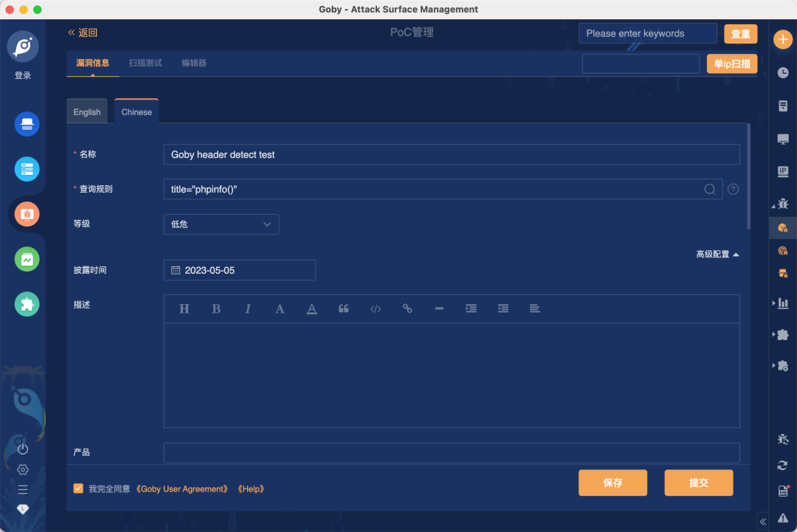This screenshot has width=797, height=532.
Task: Open the history clock icon in right sidebar
Action: click(783, 72)
